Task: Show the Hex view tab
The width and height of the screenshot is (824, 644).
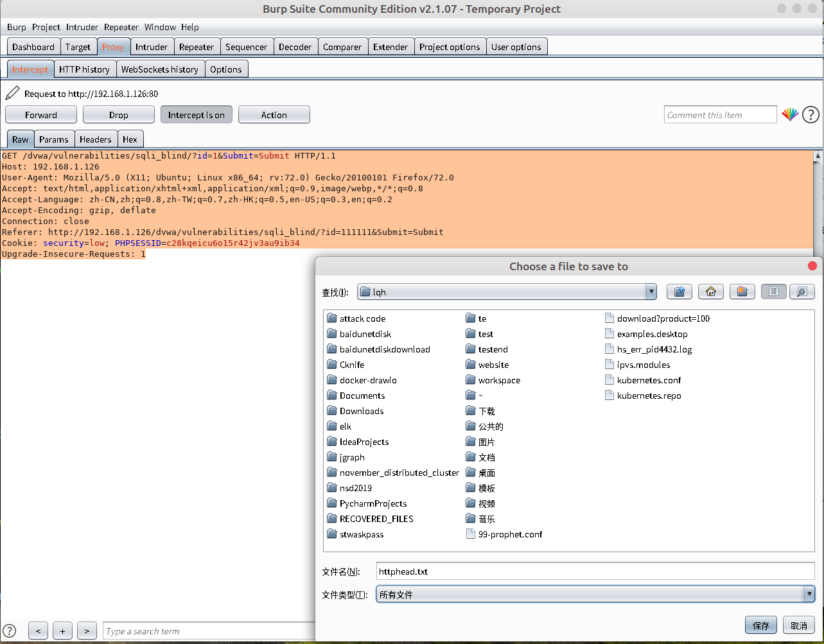Action: [x=130, y=139]
